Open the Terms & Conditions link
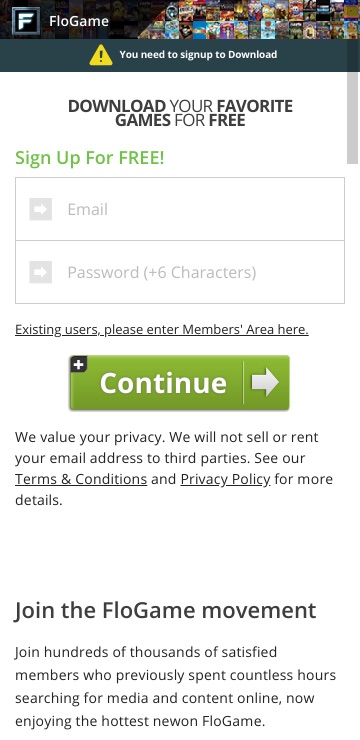This screenshot has width=360, height=740. pyautogui.click(x=81, y=479)
